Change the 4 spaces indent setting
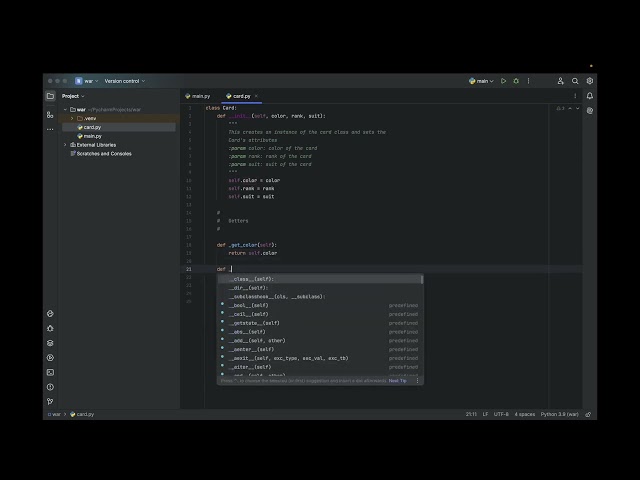 click(x=525, y=414)
